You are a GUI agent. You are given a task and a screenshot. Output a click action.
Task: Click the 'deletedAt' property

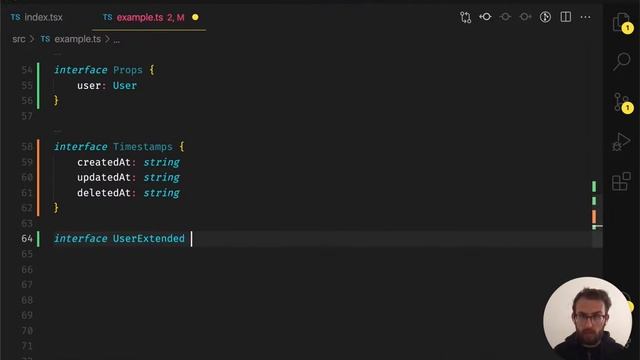pyautogui.click(x=104, y=193)
